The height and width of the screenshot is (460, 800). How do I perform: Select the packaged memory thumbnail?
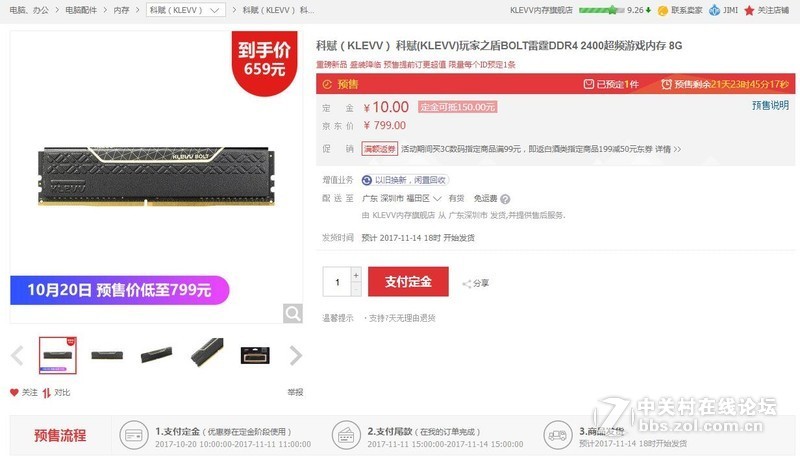click(x=255, y=355)
